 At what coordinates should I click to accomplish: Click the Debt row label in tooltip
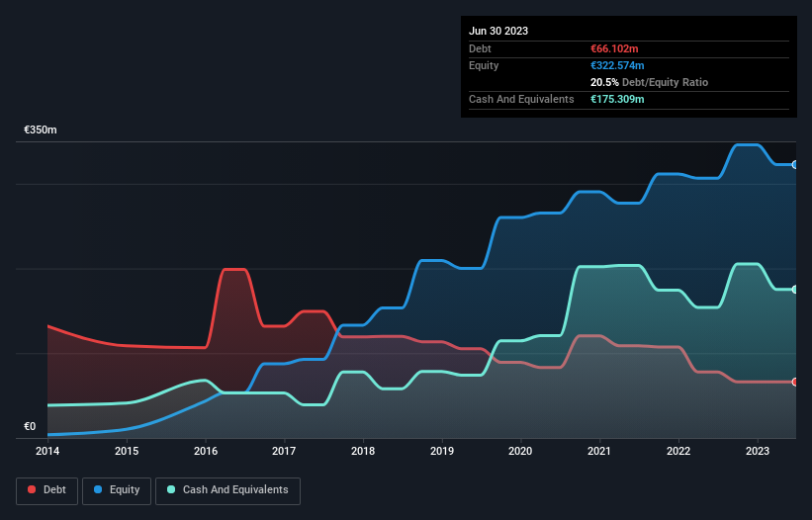pos(480,48)
